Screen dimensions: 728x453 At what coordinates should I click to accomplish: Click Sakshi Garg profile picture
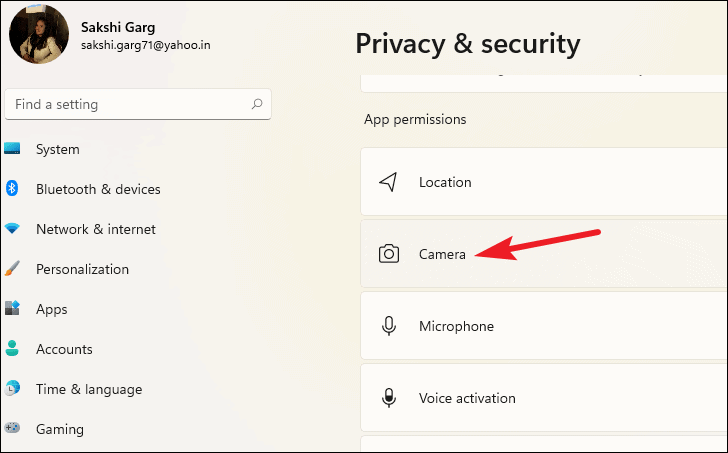[39, 34]
